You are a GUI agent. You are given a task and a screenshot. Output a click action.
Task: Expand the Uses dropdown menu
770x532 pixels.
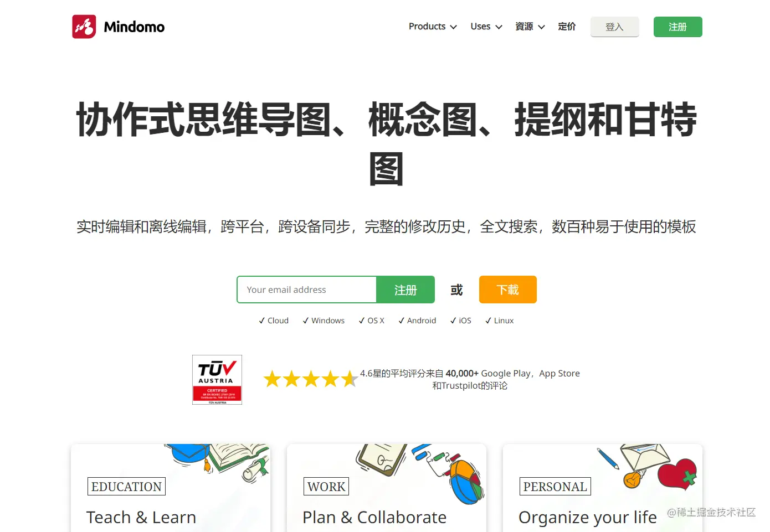pos(486,27)
